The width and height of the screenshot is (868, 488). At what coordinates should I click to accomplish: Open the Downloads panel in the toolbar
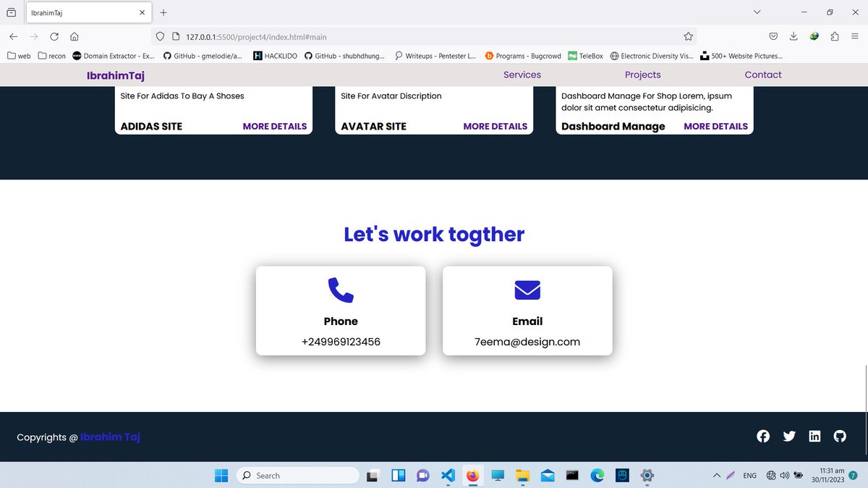793,35
